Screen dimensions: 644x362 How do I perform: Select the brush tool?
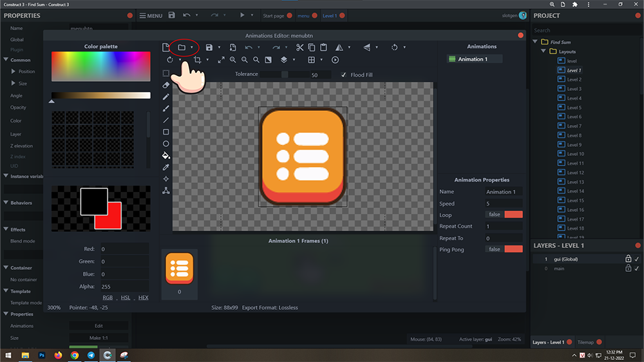point(166,108)
